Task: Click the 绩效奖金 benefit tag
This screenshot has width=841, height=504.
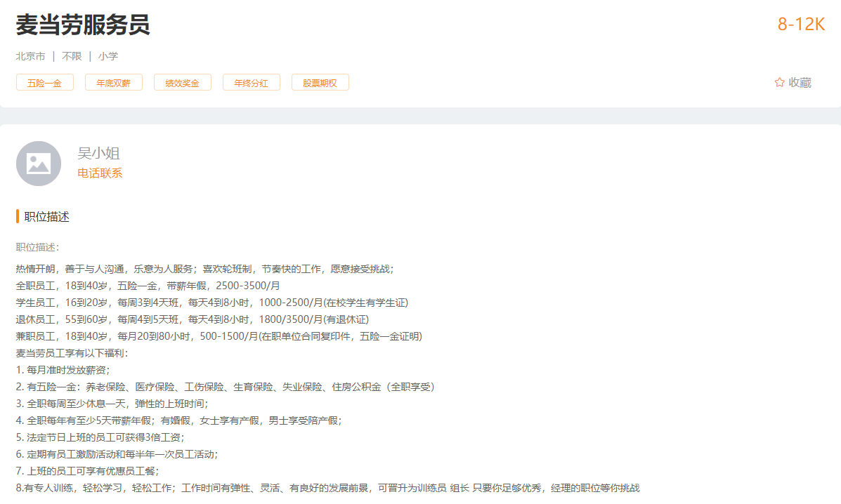Action: 183,83
